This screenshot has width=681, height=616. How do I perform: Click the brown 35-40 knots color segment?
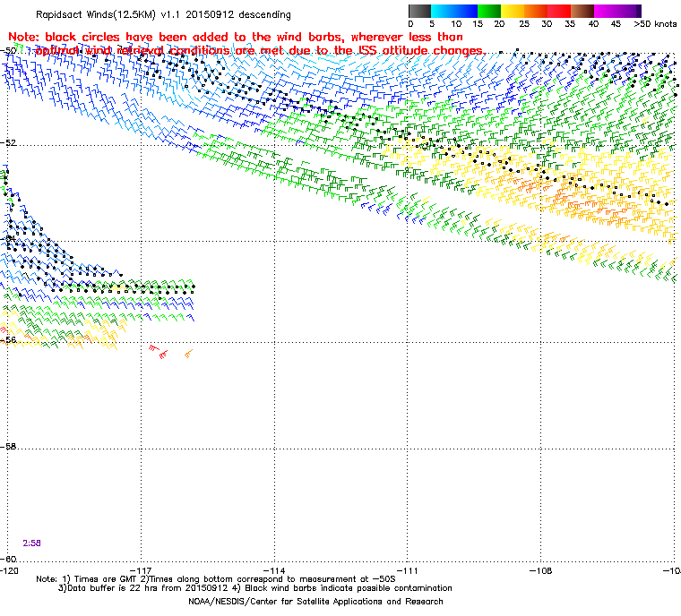point(582,11)
